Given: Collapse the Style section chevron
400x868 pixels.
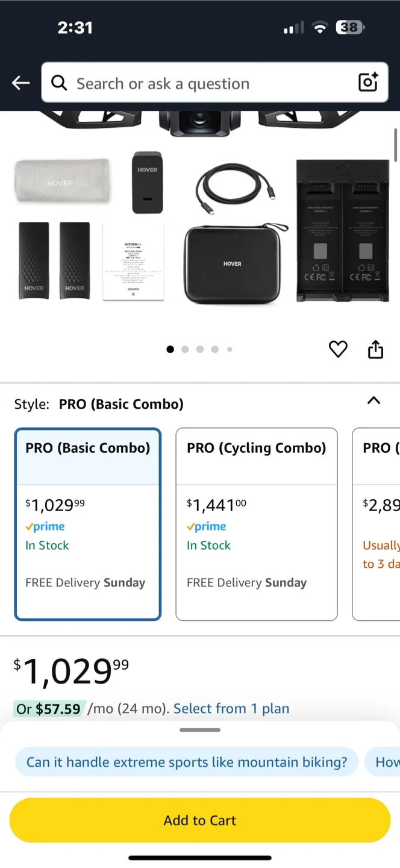Looking at the screenshot, I should click(373, 401).
